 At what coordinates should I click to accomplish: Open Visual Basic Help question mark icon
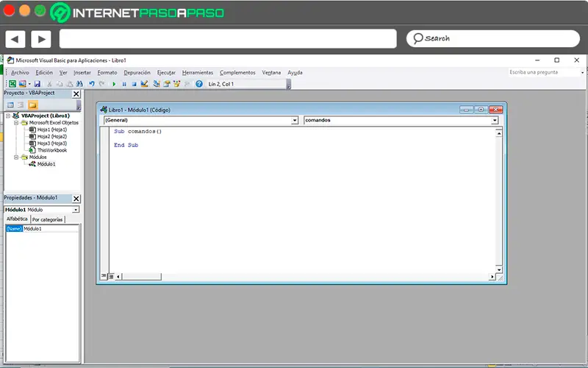click(199, 84)
